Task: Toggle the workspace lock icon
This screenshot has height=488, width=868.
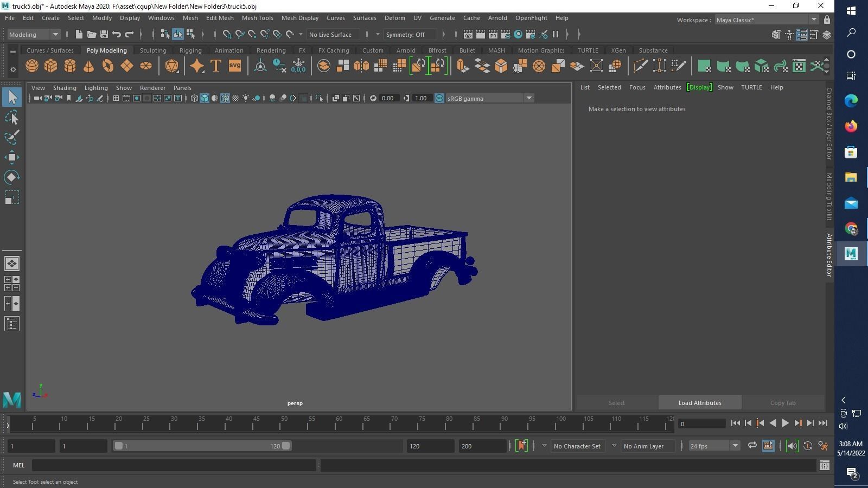Action: (827, 20)
